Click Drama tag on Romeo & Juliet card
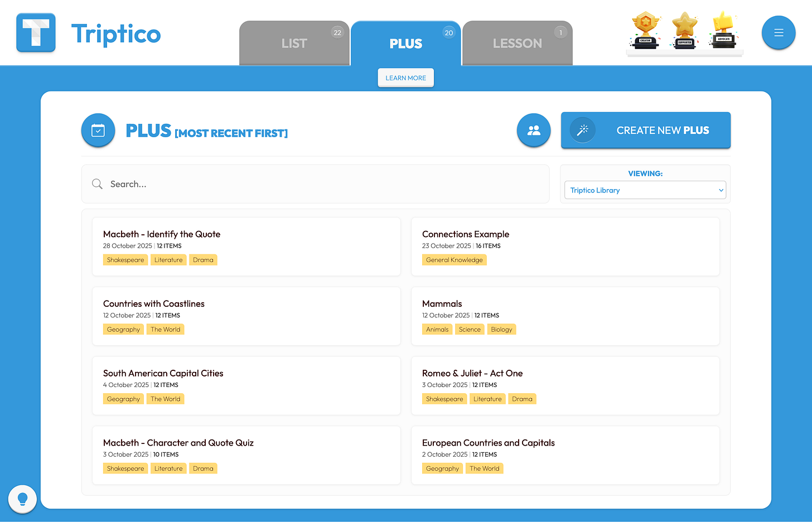Image resolution: width=812 pixels, height=522 pixels. pos(522,399)
